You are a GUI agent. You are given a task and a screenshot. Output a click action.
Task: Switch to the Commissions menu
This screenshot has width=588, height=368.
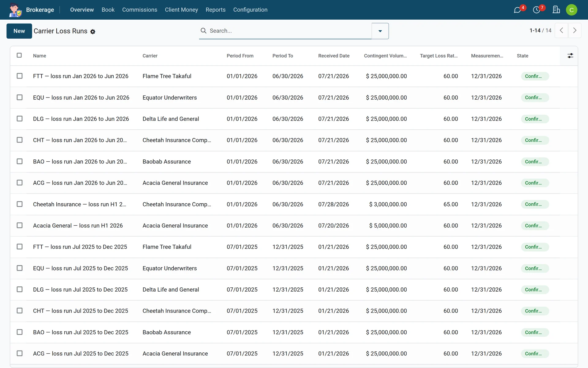pos(140,10)
